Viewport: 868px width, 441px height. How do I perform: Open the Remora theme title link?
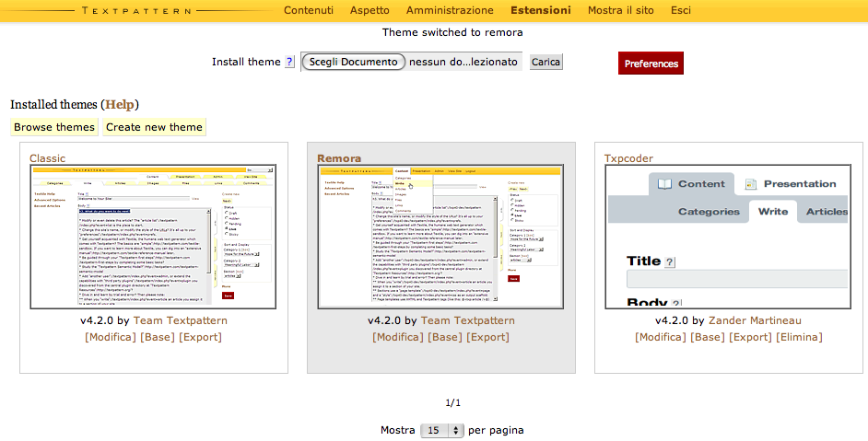(339, 158)
